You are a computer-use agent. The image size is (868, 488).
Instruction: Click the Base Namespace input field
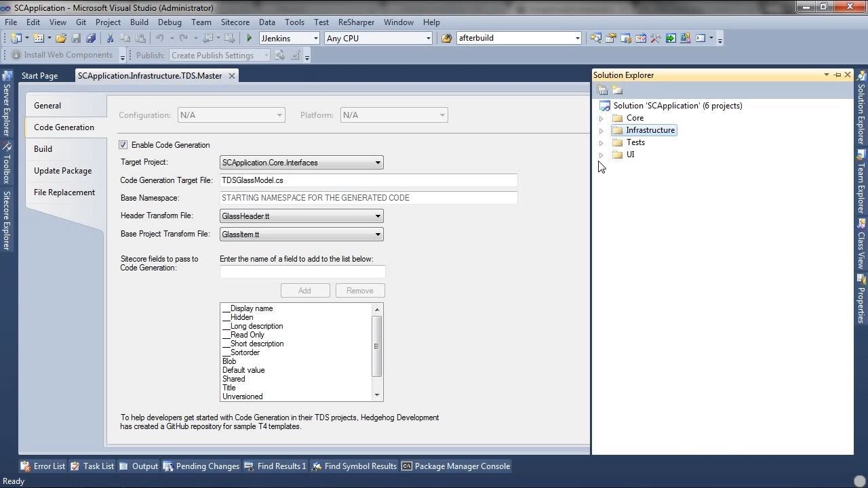point(368,198)
